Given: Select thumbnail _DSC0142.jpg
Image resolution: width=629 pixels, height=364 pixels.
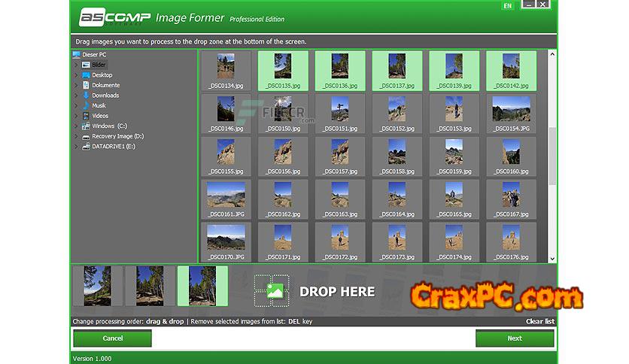Looking at the screenshot, I should [x=511, y=71].
